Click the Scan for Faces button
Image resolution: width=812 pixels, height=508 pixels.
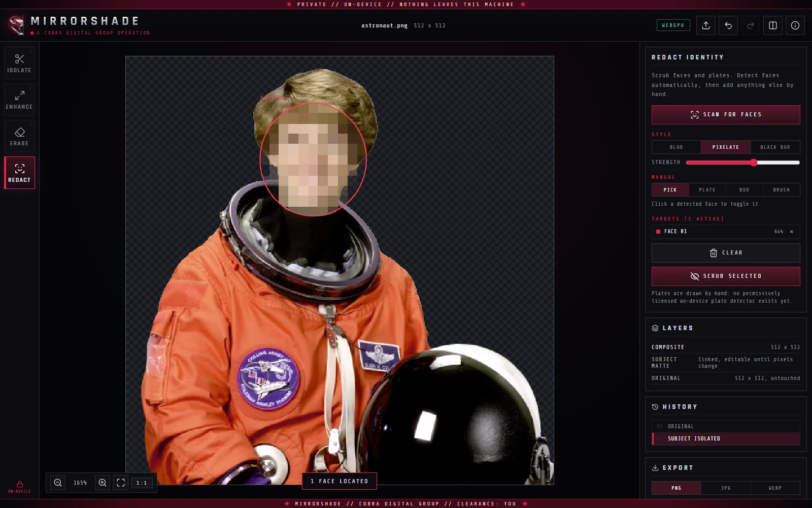[x=726, y=115]
